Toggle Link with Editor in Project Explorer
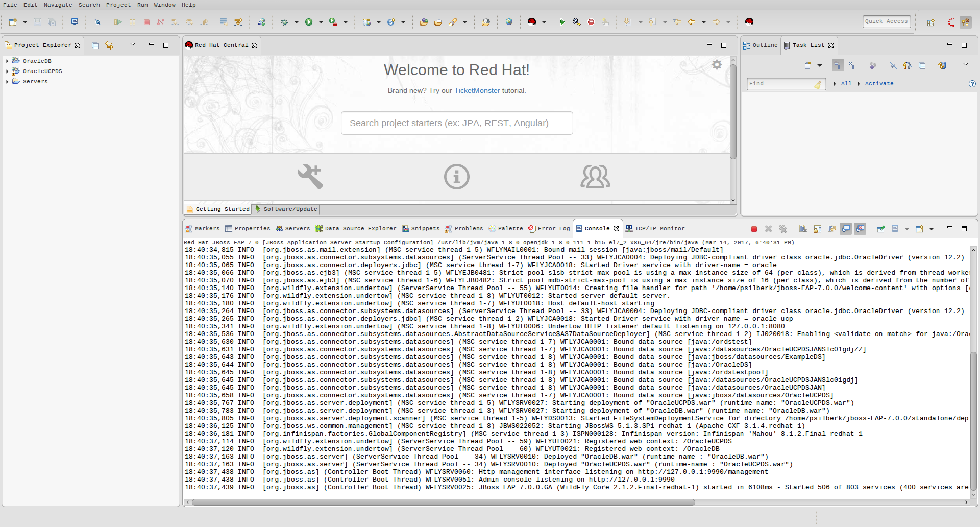This screenshot has width=980, height=527. click(x=109, y=45)
